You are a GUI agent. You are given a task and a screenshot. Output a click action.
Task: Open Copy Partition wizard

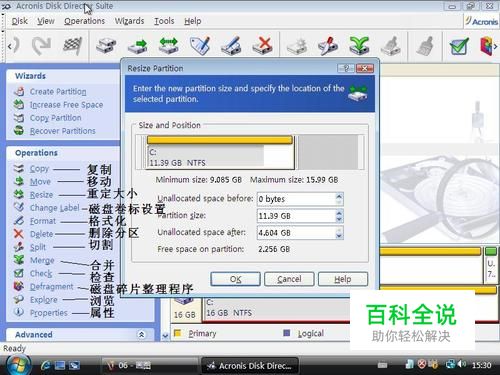(55, 118)
